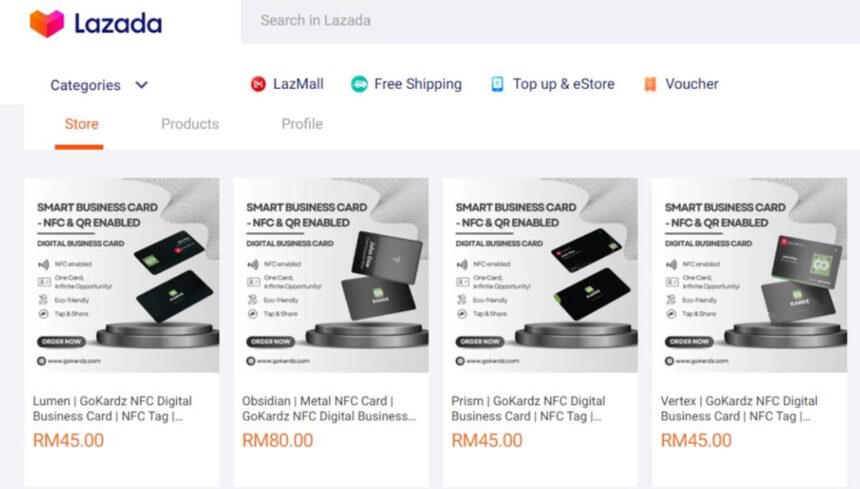Click the Lazada heart logo icon
This screenshot has width=860, height=489.
click(46, 23)
